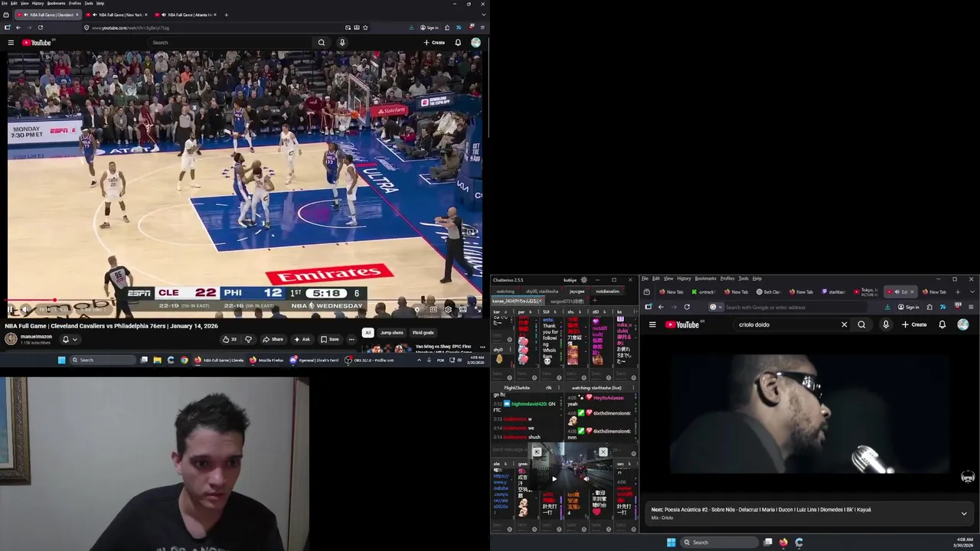Open the guide menu in the Criolo YouTube window
980x551 pixels.
tap(652, 324)
